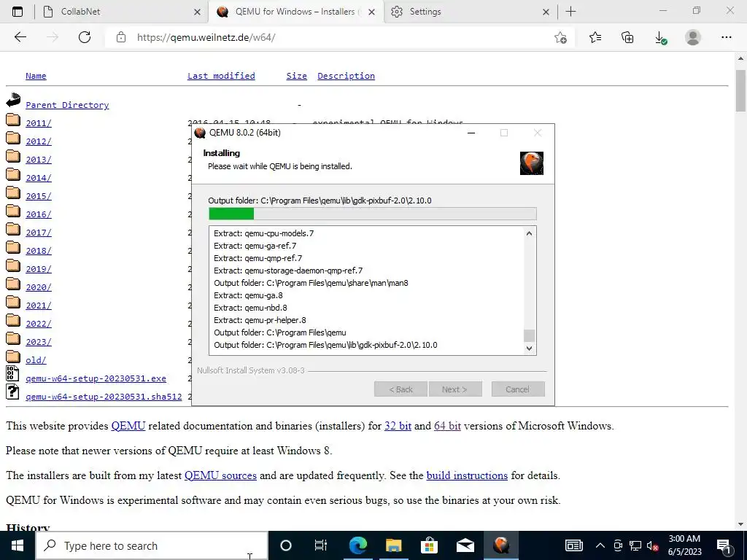This screenshot has width=747, height=560.
Task: Open the 2023/ folder link
Action: 39,341
